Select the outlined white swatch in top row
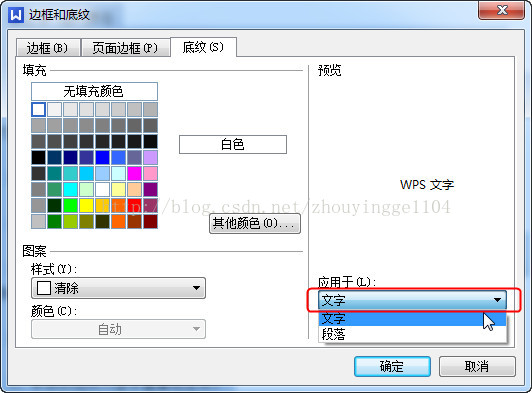The height and width of the screenshot is (393, 532). [x=38, y=109]
